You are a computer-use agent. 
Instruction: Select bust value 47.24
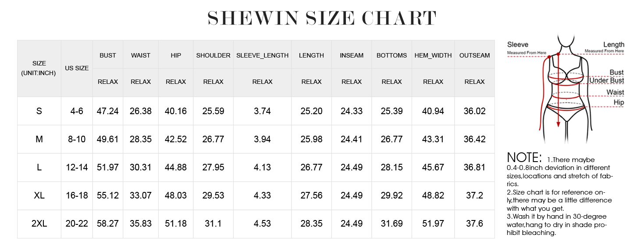pyautogui.click(x=108, y=111)
